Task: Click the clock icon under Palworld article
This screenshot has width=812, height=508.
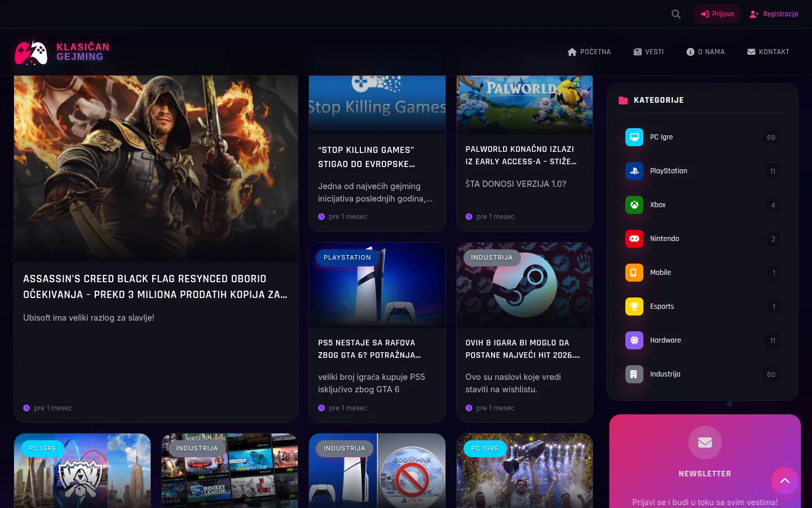Action: click(469, 217)
